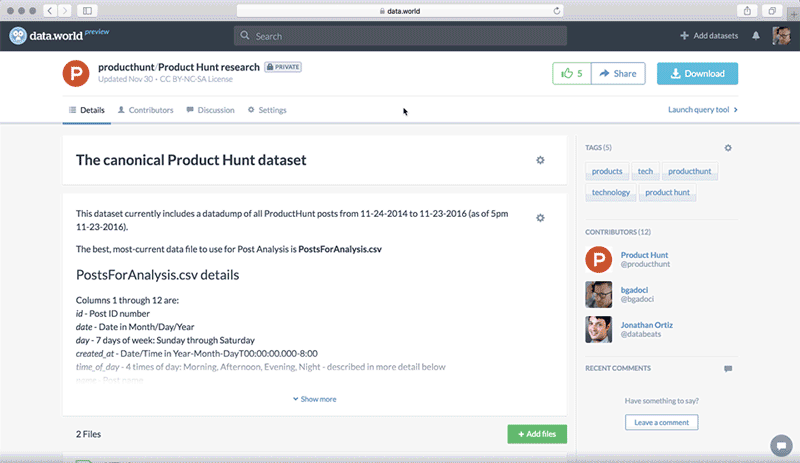Select the producthunt tag
The width and height of the screenshot is (800, 463).
[689, 172]
